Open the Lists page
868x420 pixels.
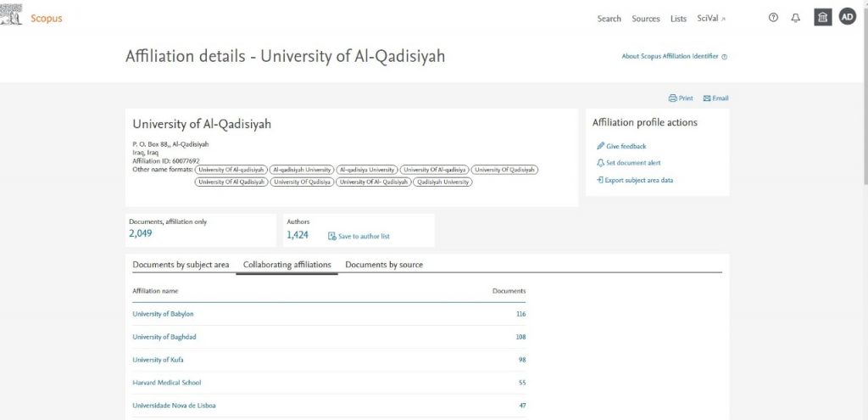pyautogui.click(x=678, y=19)
